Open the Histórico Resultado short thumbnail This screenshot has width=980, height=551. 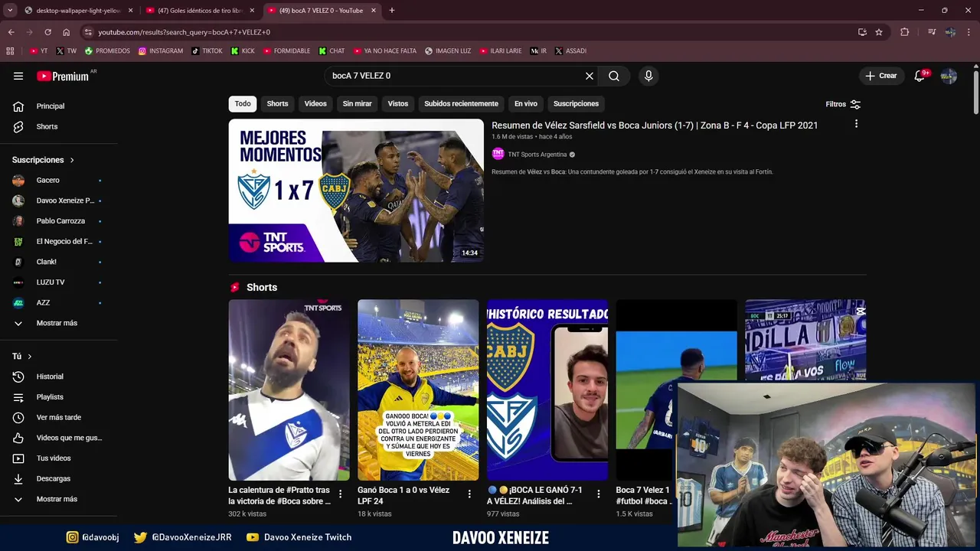pyautogui.click(x=547, y=390)
